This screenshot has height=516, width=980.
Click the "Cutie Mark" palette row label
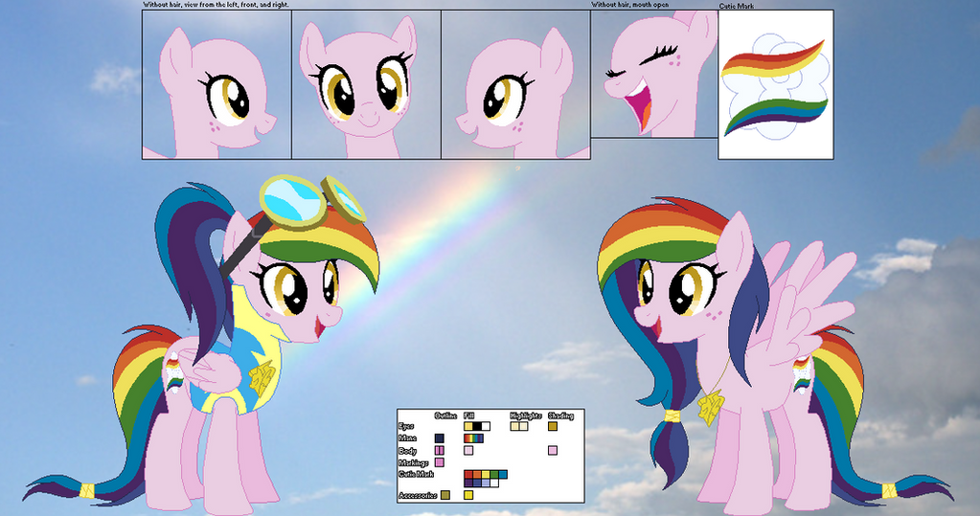point(417,474)
